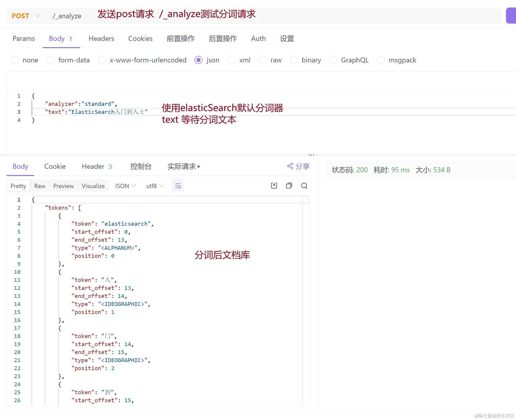
Task: Click the status code 200 indicator
Action: (362, 170)
